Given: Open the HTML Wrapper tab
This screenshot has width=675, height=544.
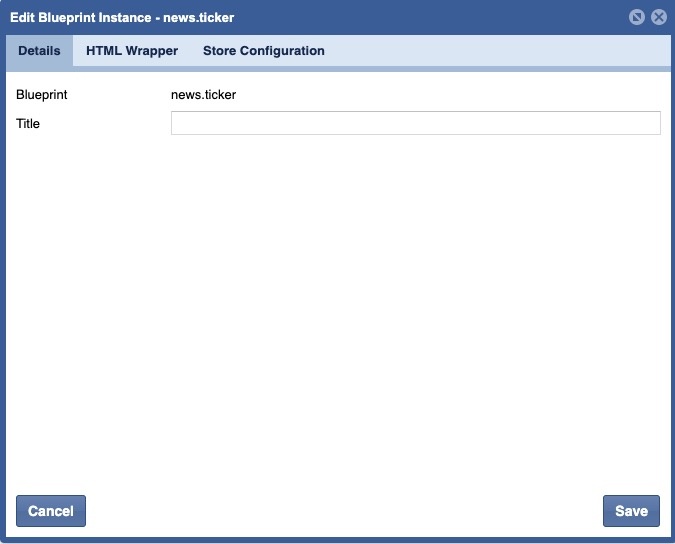Looking at the screenshot, I should click(132, 51).
